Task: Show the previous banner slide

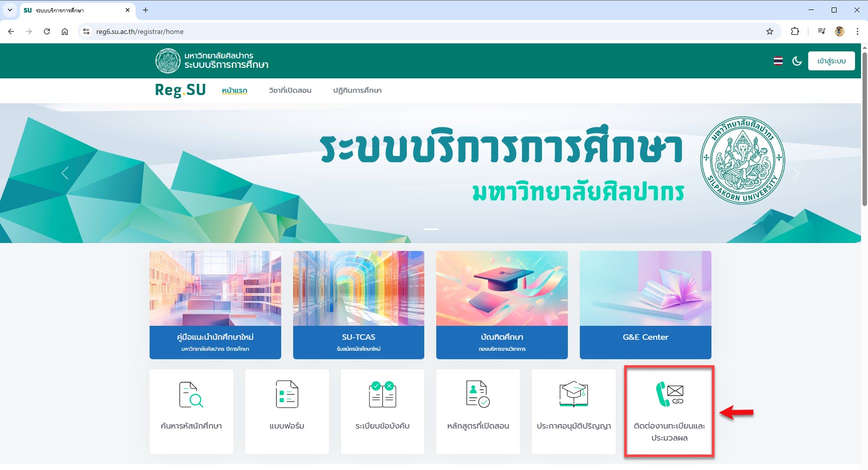Action: pos(65,173)
